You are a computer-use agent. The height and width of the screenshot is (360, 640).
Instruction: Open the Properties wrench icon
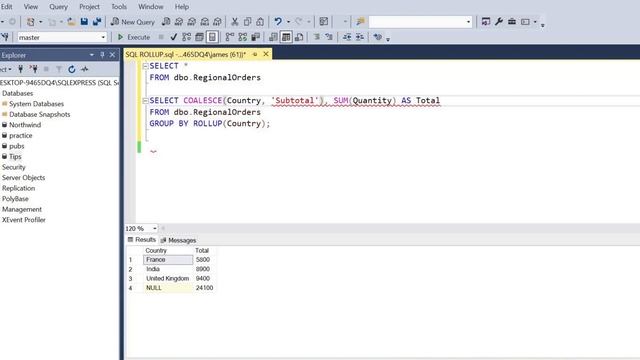click(x=499, y=22)
